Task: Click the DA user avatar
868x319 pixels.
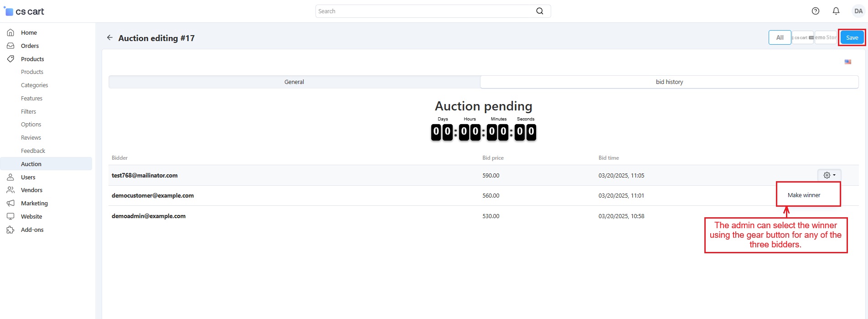Action: [x=858, y=11]
